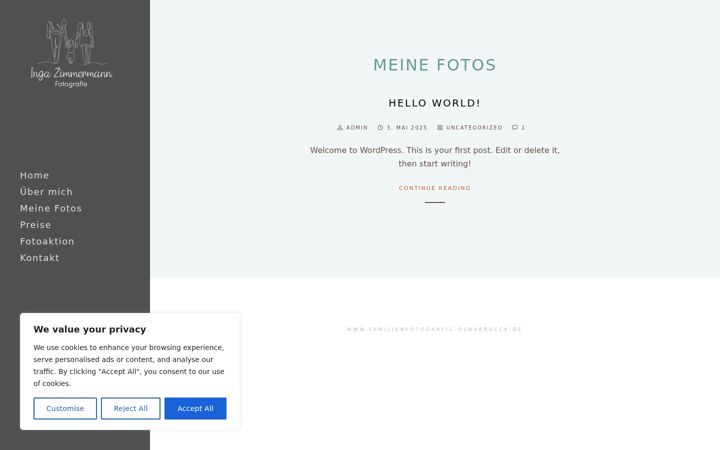Viewport: 720px width, 450px height.
Task: Open the Home menu item
Action: pyautogui.click(x=34, y=175)
